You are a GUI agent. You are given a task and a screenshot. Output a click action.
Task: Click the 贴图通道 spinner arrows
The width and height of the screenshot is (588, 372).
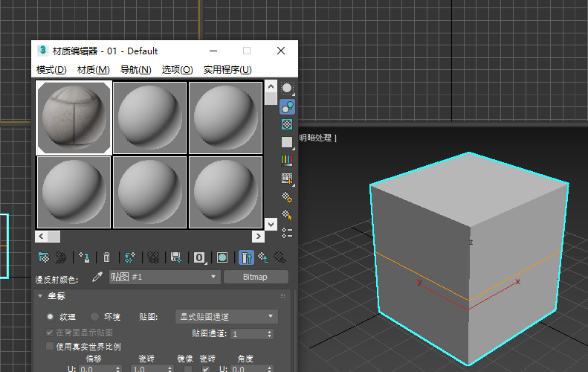pos(269,334)
